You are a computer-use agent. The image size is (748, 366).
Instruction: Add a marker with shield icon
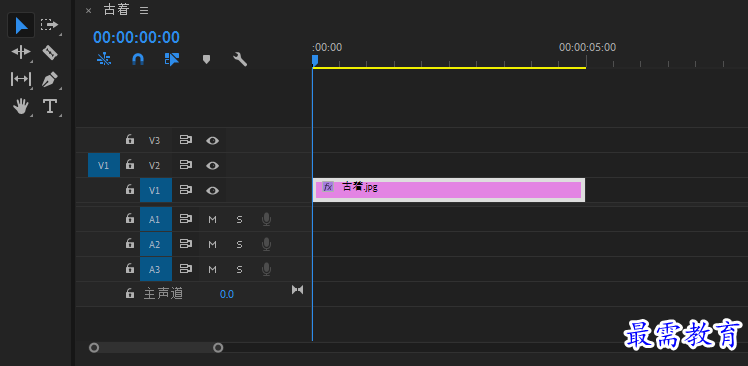click(x=206, y=60)
